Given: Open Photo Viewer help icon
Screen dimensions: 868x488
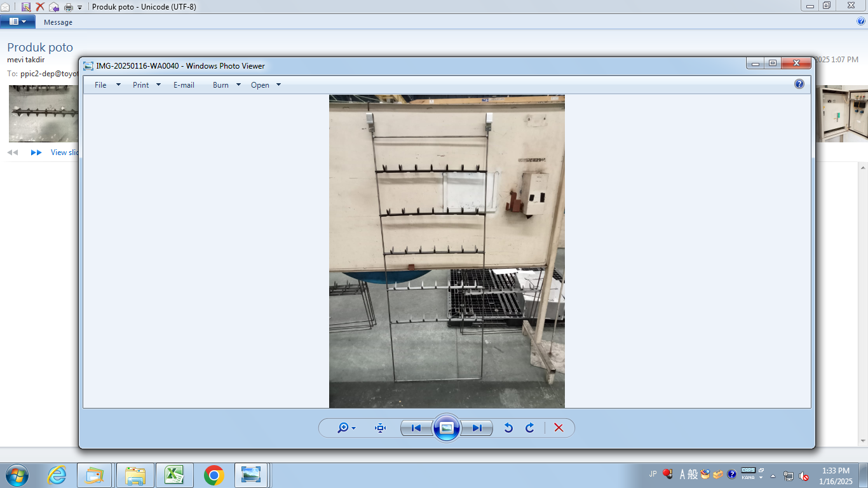Looking at the screenshot, I should pos(799,84).
